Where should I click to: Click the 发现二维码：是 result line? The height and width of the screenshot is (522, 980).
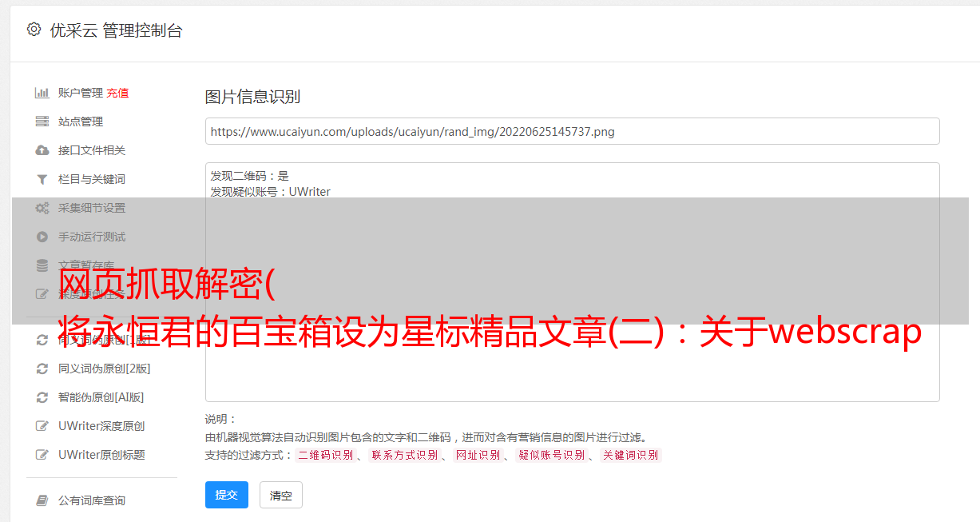(249, 176)
